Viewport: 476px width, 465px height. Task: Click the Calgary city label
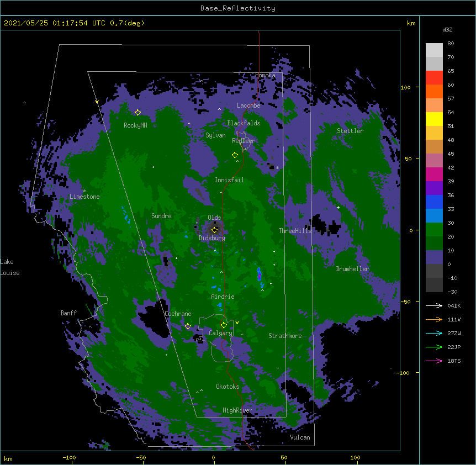(x=220, y=333)
